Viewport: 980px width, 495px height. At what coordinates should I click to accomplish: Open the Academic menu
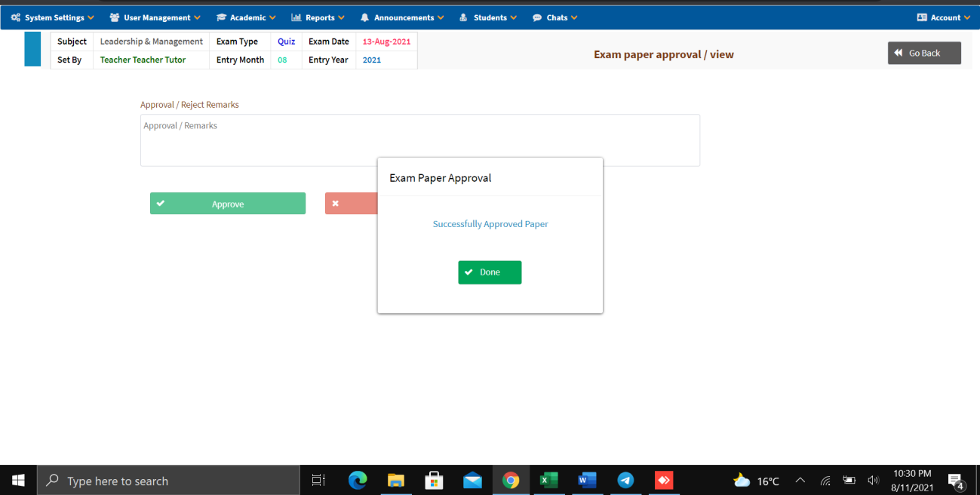pyautogui.click(x=246, y=17)
